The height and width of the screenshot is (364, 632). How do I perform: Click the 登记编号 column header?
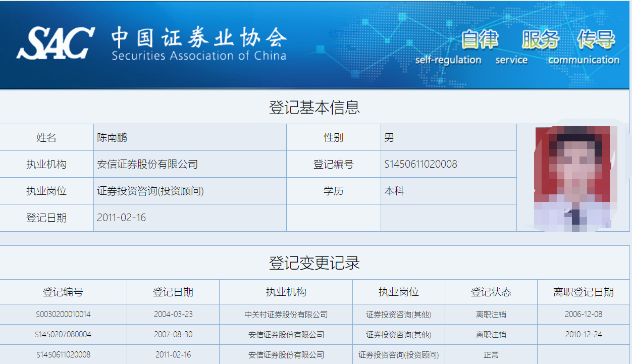pyautogui.click(x=63, y=292)
